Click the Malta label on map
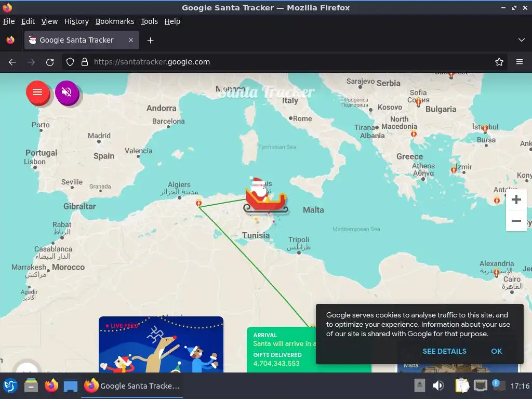532x399 pixels. click(313, 210)
